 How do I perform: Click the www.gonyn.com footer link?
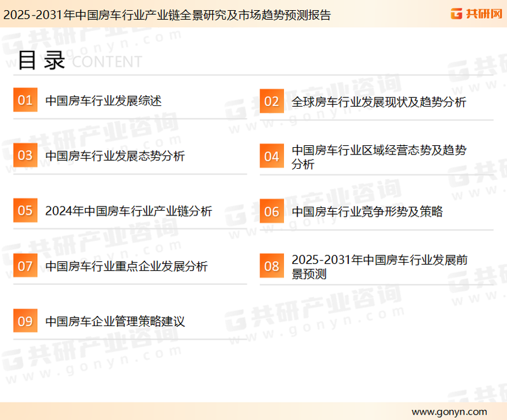449,412
